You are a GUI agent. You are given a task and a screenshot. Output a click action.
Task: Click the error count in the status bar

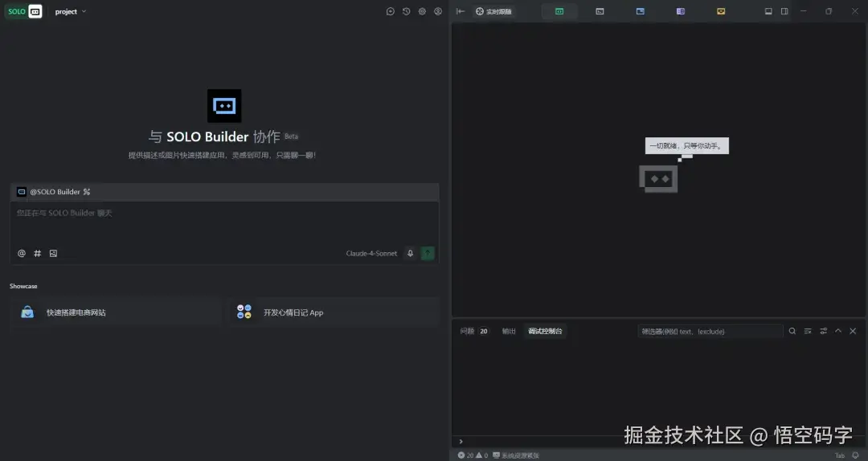[x=465, y=455]
